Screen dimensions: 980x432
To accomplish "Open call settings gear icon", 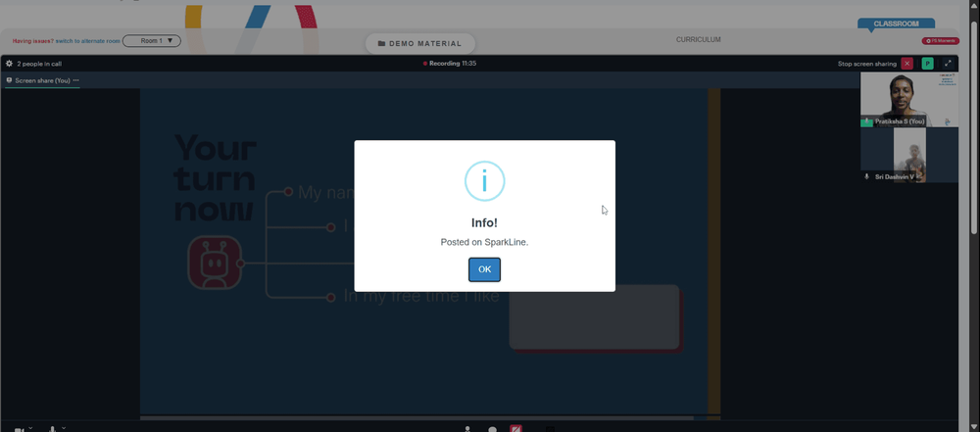I will click(x=9, y=64).
